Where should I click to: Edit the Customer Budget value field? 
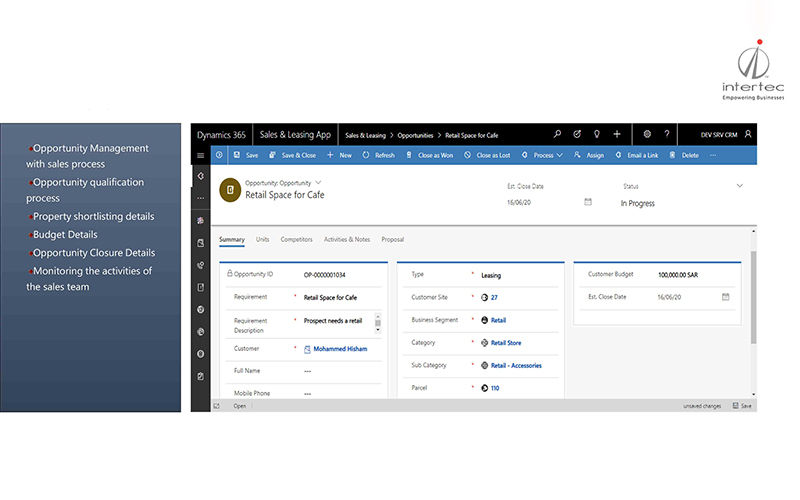coord(678,274)
